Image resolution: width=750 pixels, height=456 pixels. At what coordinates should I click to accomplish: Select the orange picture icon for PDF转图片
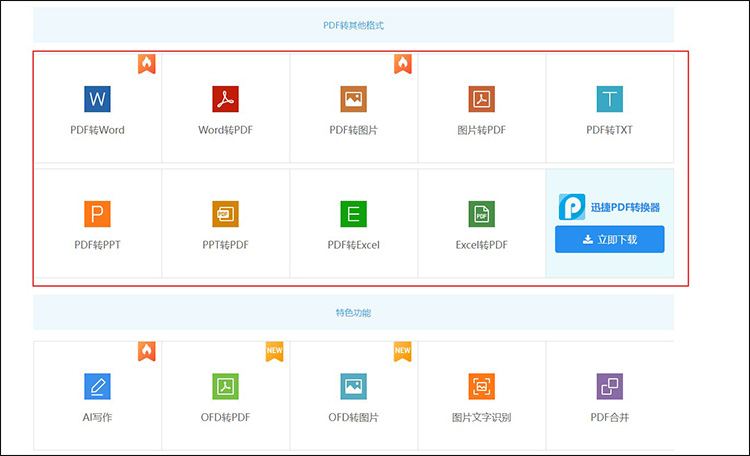(x=353, y=99)
